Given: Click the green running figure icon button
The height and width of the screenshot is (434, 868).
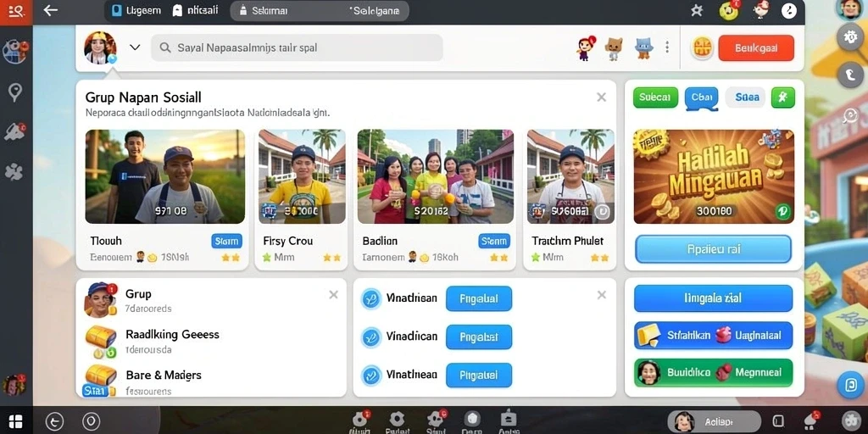Looking at the screenshot, I should [782, 97].
